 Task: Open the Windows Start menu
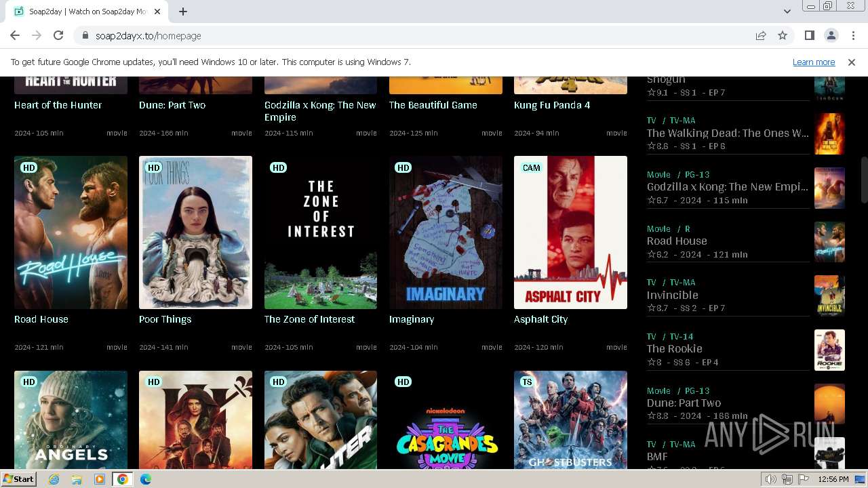point(18,479)
